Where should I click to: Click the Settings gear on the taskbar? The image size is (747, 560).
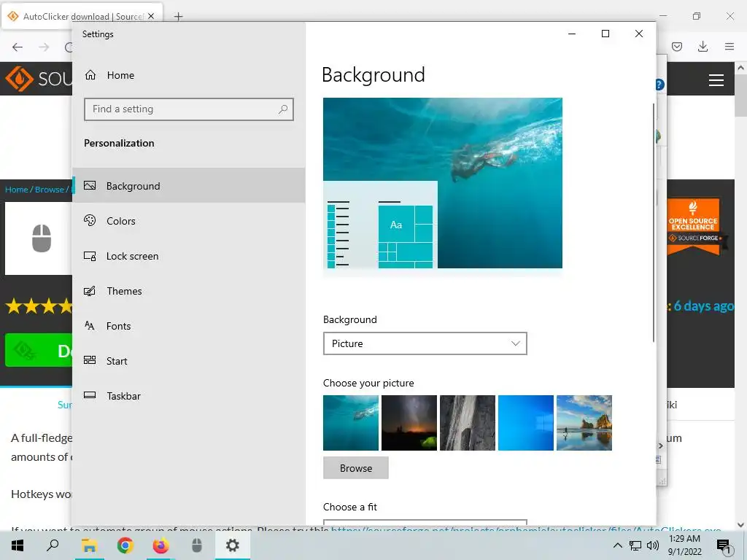[233, 545]
